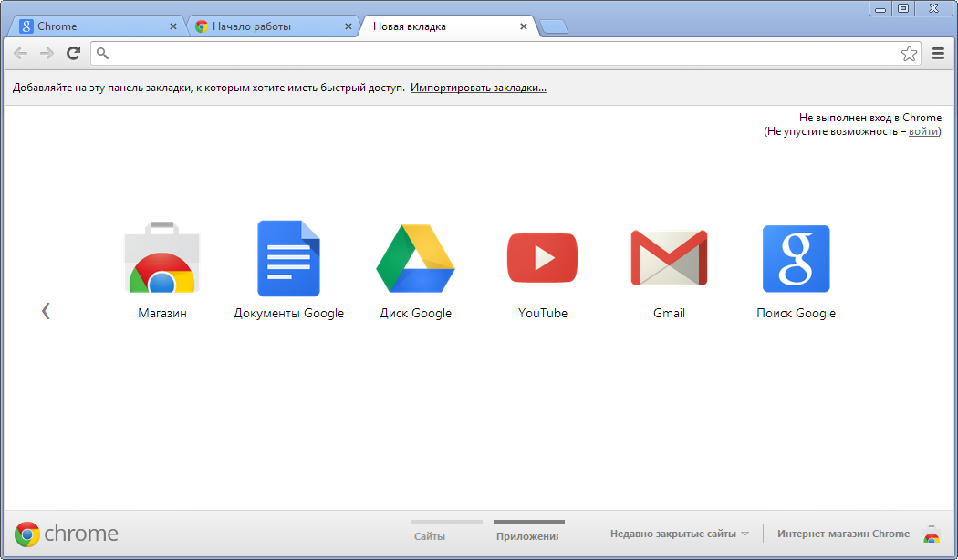This screenshot has height=560, width=958.
Task: Open the Магазин (Web Store) app
Action: click(161, 258)
